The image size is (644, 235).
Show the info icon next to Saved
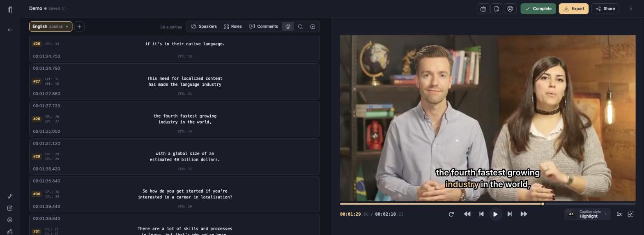tap(64, 9)
